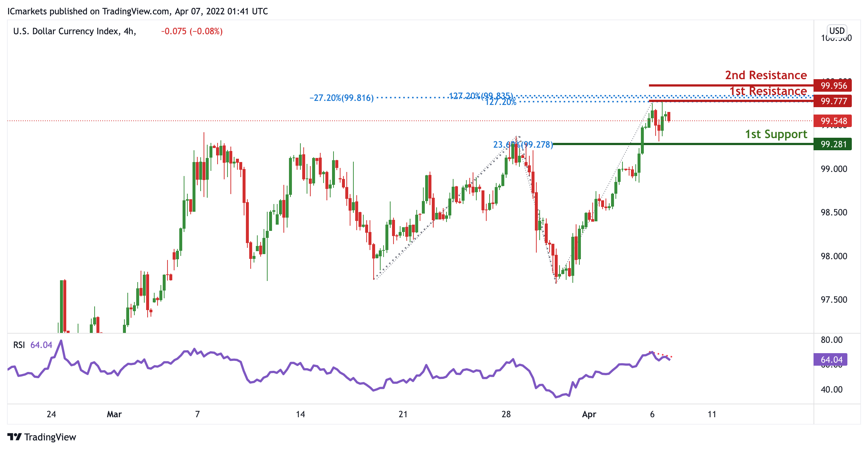Click the TradingView text link at bottom
This screenshot has width=868, height=450.
point(50,437)
